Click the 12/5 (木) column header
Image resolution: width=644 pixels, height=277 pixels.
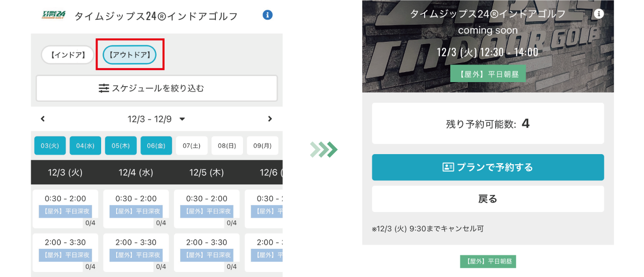[x=206, y=172]
